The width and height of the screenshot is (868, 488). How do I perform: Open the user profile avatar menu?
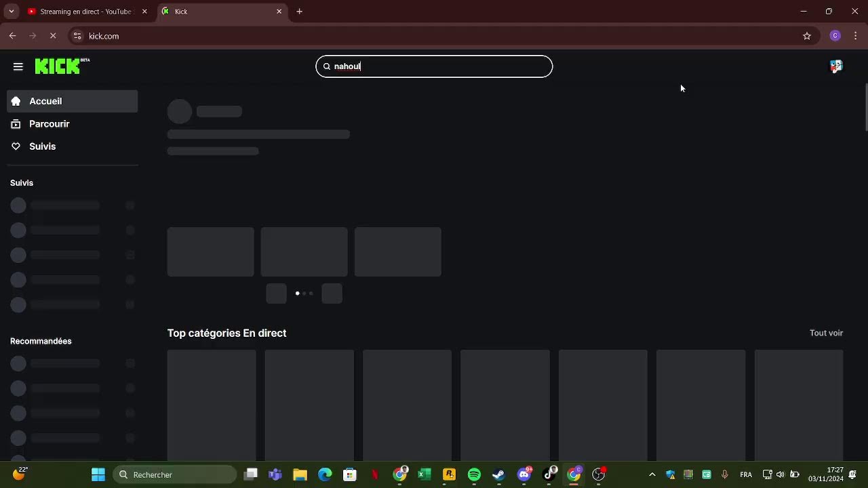click(836, 66)
